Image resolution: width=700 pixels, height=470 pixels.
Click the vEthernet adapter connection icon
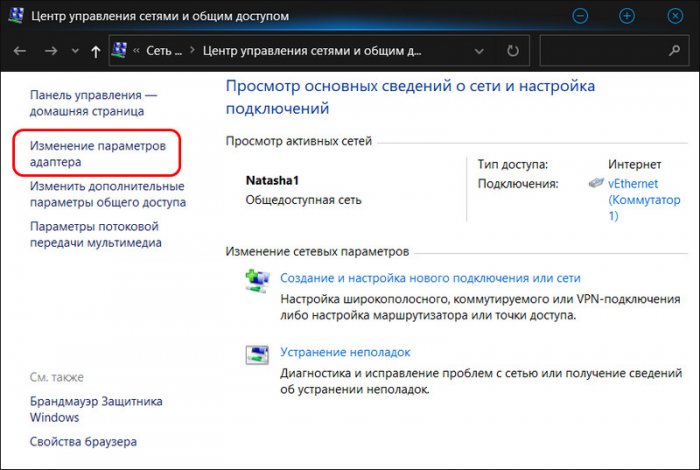pos(596,183)
